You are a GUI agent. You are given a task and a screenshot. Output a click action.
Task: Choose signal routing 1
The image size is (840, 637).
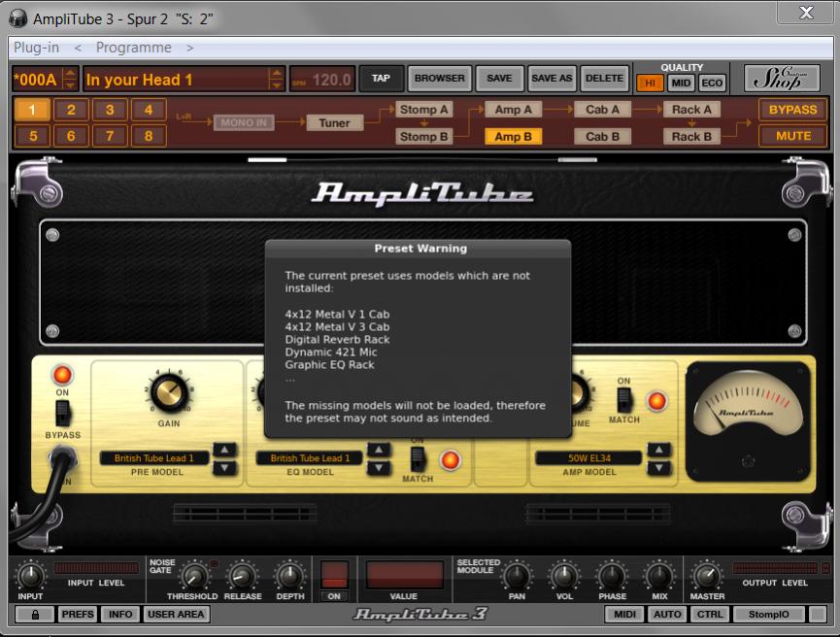pos(32,110)
